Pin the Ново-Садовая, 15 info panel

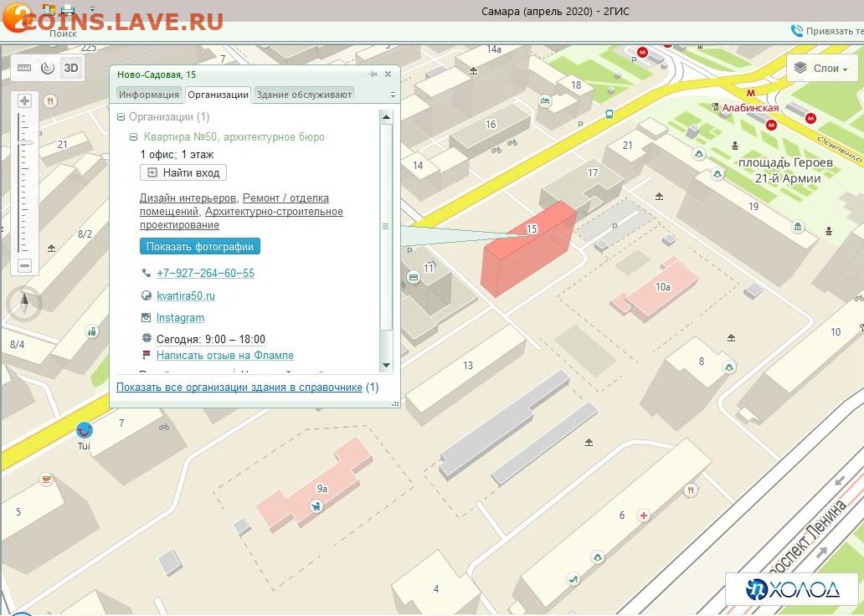click(x=373, y=74)
